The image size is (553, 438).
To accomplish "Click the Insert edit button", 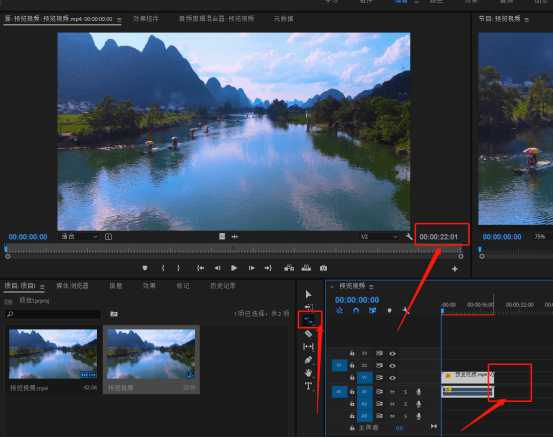I will coord(289,268).
